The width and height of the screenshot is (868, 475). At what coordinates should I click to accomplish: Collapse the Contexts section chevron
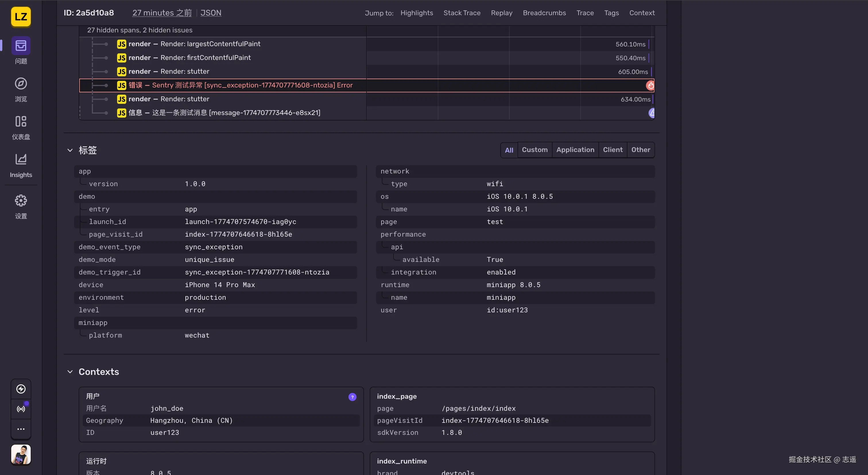[70, 371]
